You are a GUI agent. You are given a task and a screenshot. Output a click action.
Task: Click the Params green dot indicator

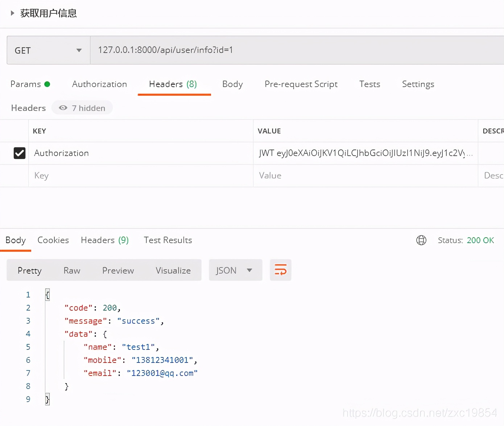coord(47,84)
